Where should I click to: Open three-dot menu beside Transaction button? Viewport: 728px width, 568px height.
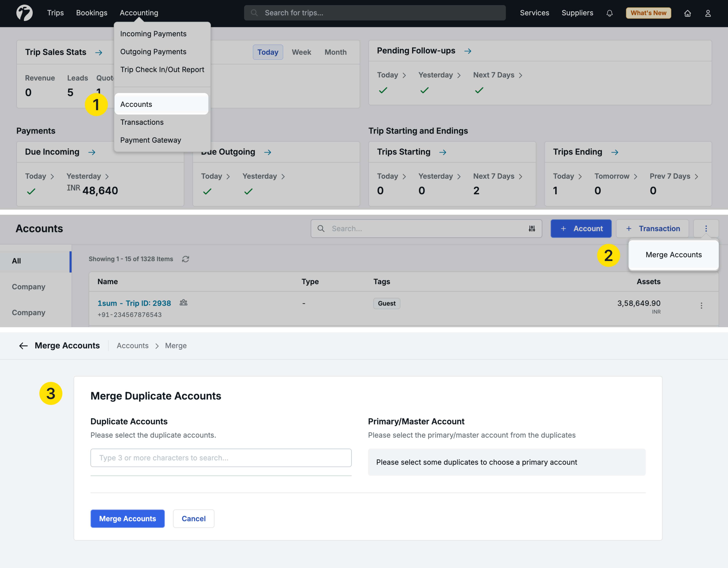(706, 229)
